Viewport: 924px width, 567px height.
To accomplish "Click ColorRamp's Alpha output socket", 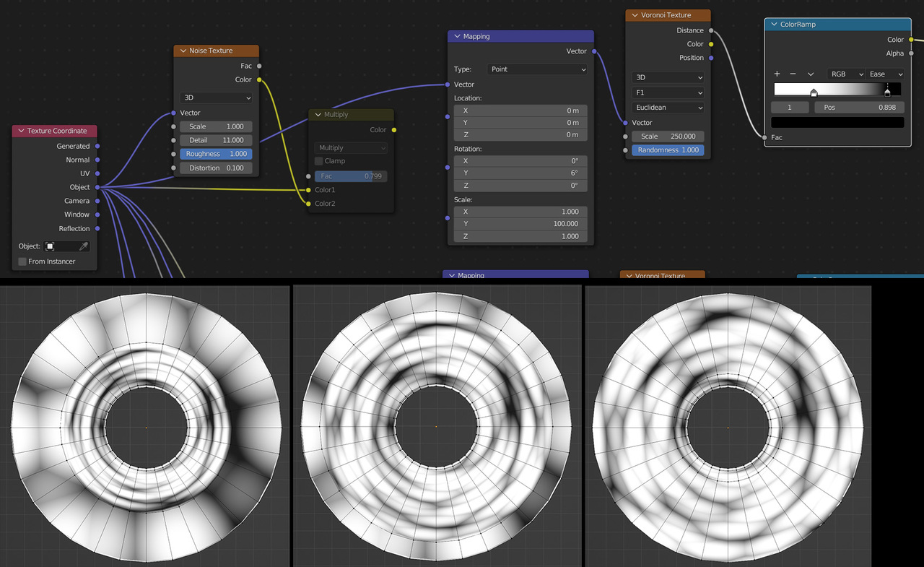I will click(911, 53).
